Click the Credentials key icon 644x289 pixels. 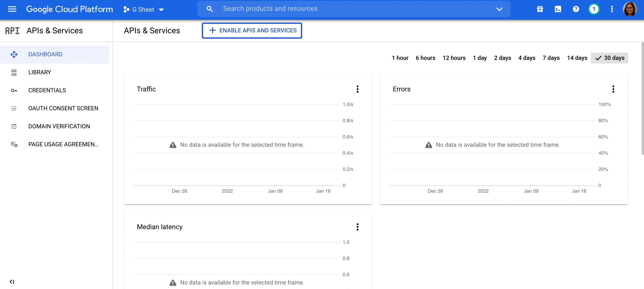click(x=14, y=90)
